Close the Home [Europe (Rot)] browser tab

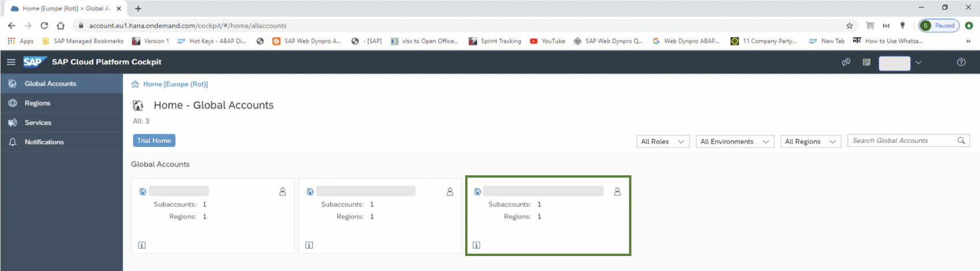point(119,9)
